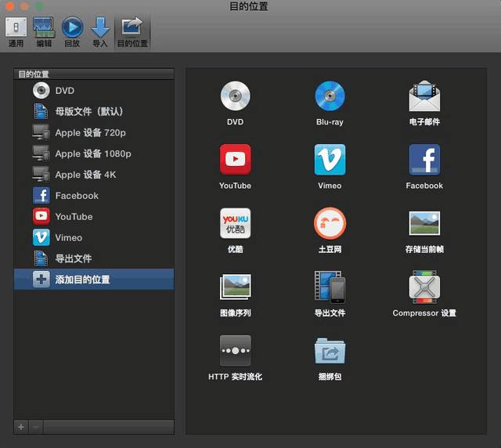Select Apple 设备 4K destination

[x=94, y=175]
